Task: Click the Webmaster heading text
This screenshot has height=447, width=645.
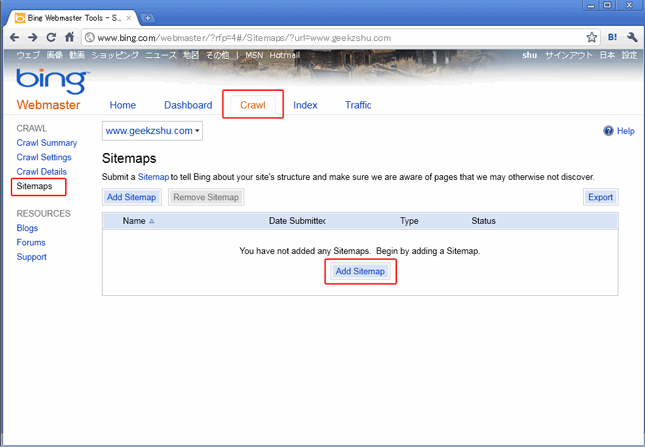Action: pos(49,105)
